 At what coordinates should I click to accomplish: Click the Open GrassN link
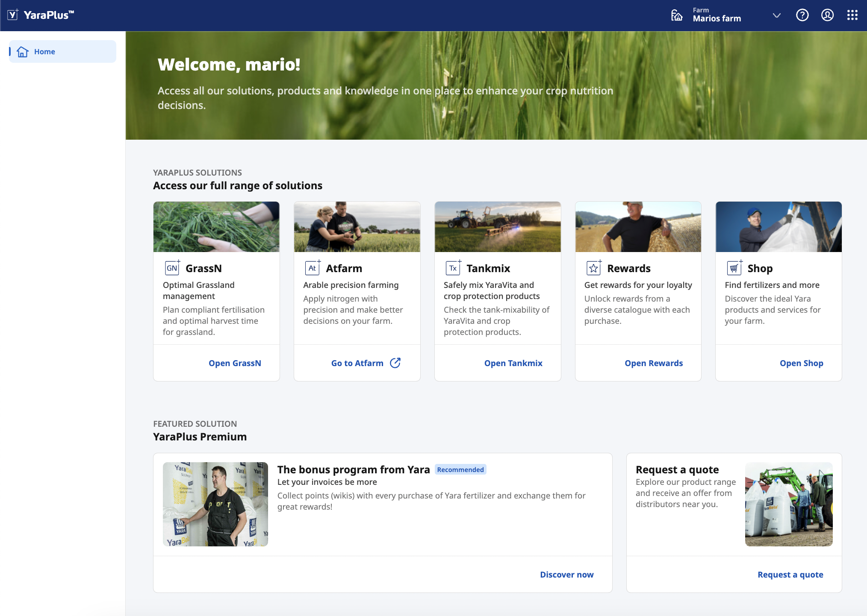[x=235, y=363]
